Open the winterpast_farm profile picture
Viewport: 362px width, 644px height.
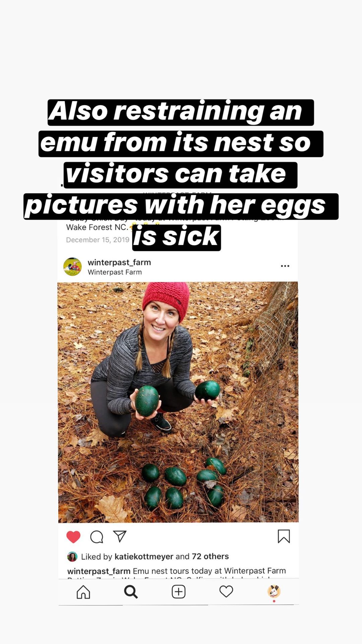click(x=72, y=267)
